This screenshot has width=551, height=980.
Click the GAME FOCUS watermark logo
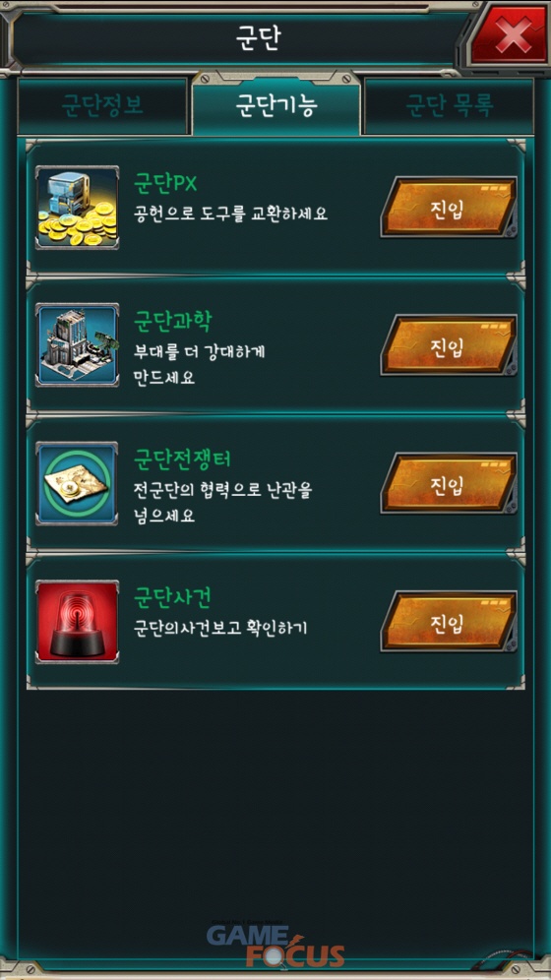[276, 945]
